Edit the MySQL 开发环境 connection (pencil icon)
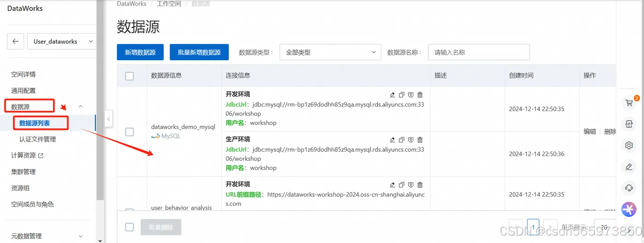Screen dimensions: 644x243 pos(392,95)
